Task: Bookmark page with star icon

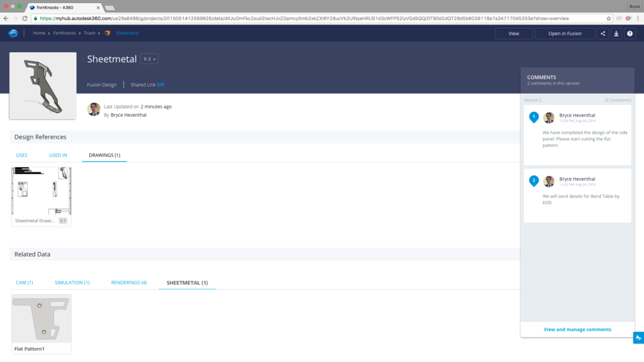Action: point(608,18)
